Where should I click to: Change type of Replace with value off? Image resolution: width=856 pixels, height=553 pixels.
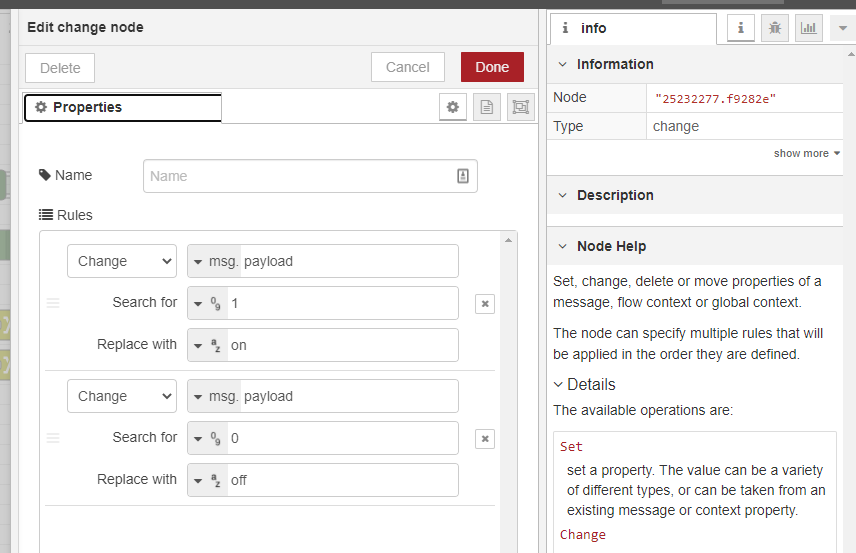207,480
